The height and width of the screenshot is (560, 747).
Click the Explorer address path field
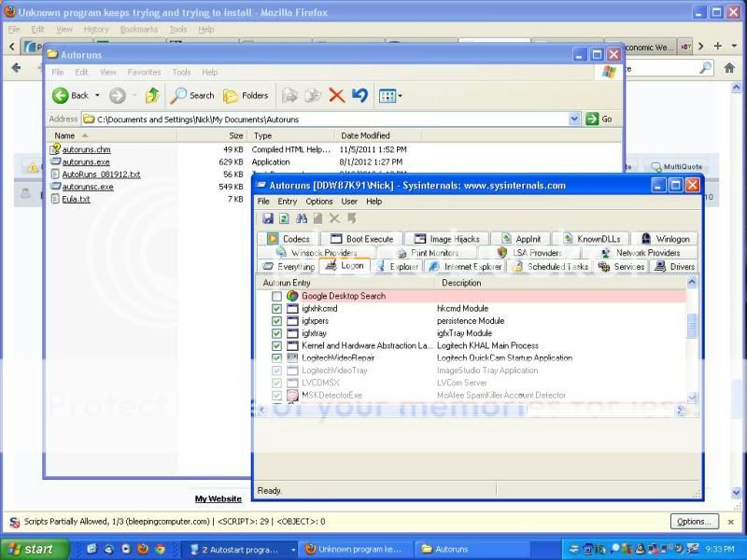326,119
